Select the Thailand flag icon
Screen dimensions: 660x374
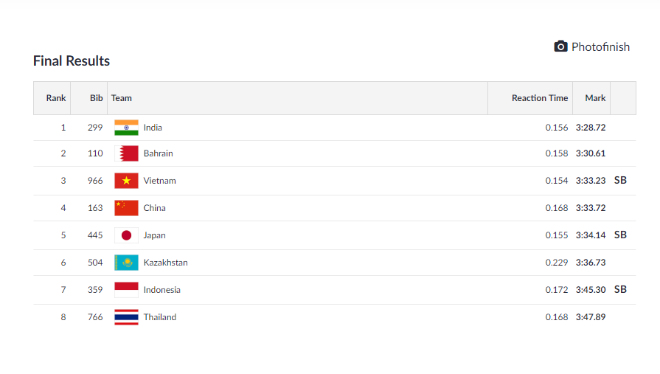126,317
